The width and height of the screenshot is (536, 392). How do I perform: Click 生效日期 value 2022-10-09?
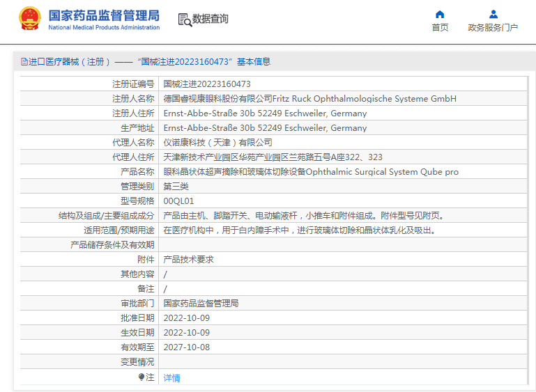click(x=187, y=333)
